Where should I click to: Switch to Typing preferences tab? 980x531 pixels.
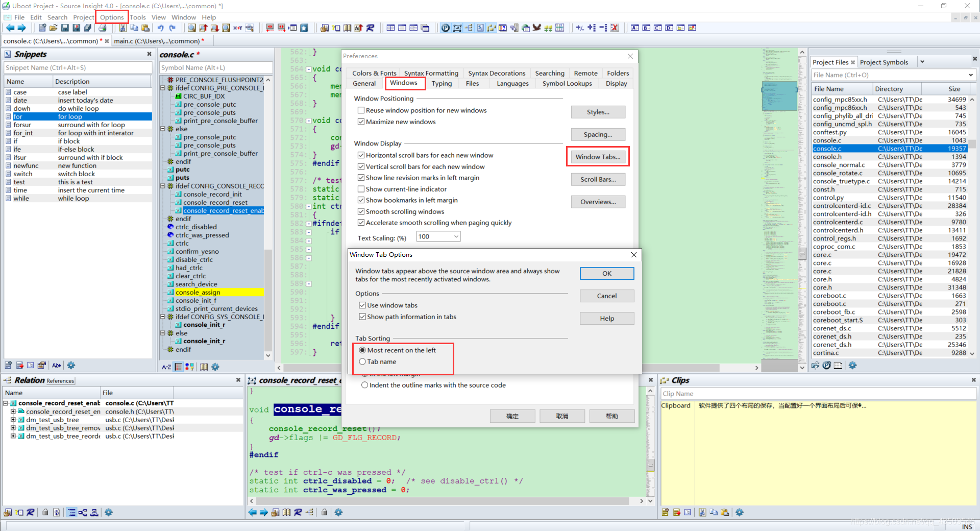click(442, 84)
